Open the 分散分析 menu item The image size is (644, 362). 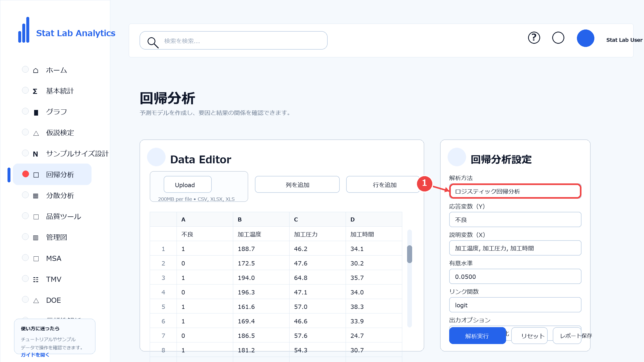(60, 196)
